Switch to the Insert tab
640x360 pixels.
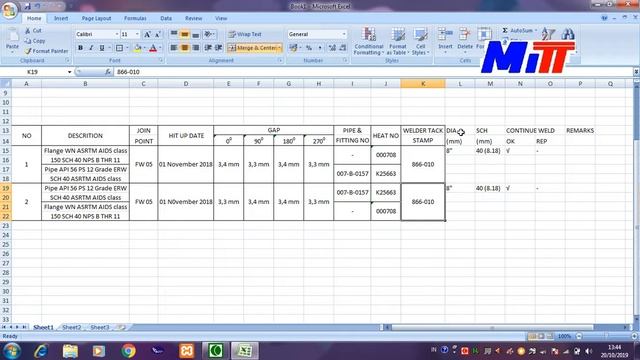click(61, 18)
